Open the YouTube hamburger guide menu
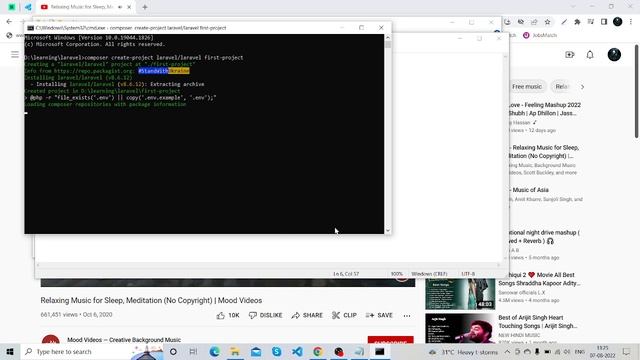Screen dimensions: 640x360 click(15, 55)
